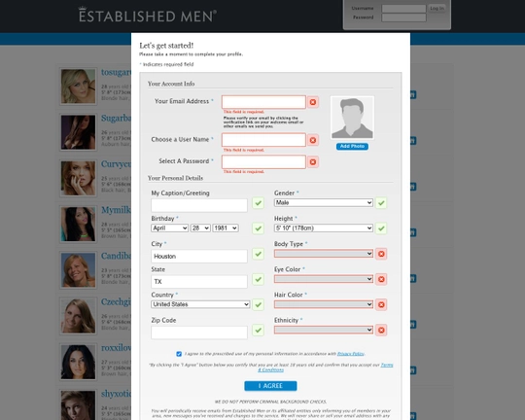This screenshot has height=420, width=525.
Task: Click the I AGREE button
Action: coord(270,386)
